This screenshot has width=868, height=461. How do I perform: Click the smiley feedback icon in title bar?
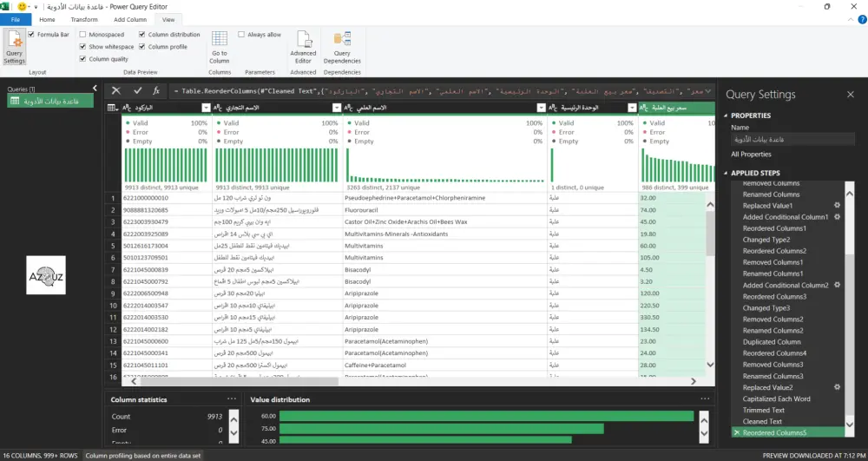point(23,7)
